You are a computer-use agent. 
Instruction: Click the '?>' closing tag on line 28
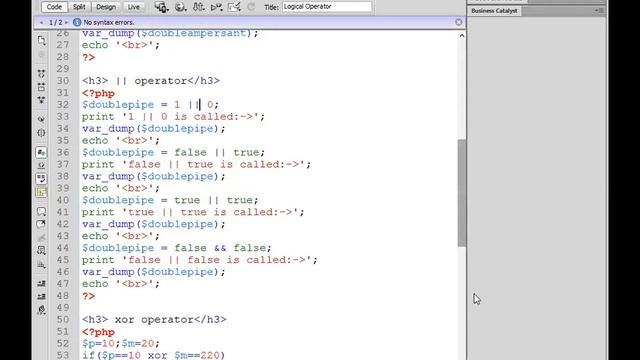click(x=89, y=57)
